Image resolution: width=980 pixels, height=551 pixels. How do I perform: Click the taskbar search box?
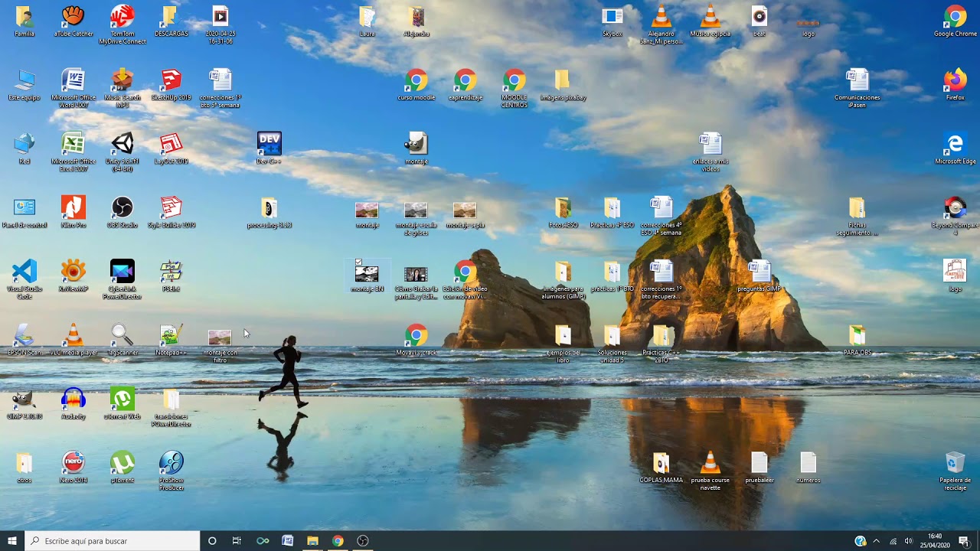click(x=113, y=541)
